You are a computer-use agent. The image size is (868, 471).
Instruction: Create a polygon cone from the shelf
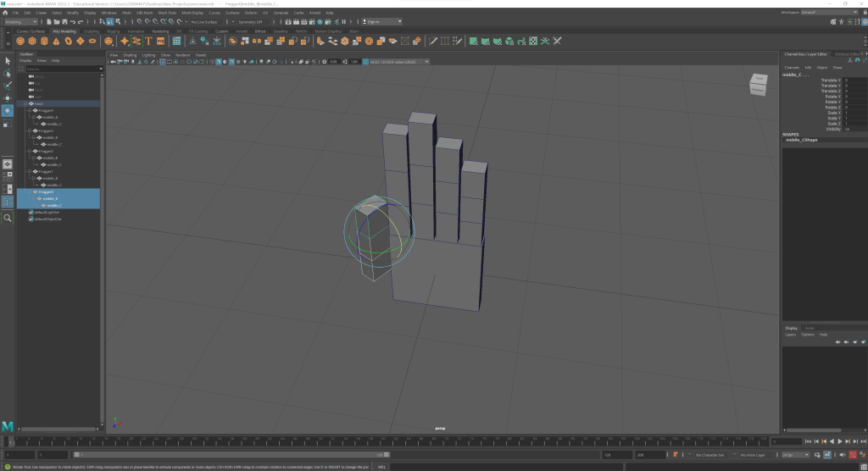pos(56,41)
